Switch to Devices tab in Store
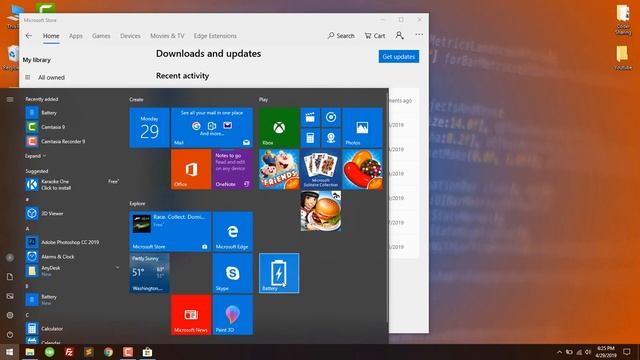 coord(130,36)
